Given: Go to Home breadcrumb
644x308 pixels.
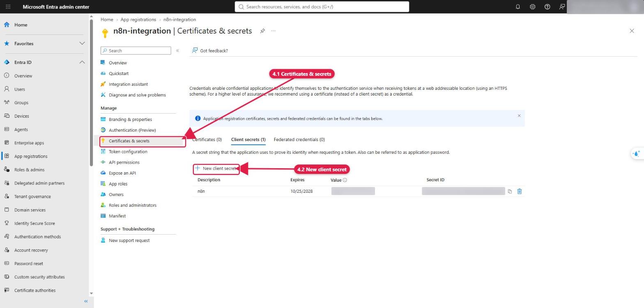Looking at the screenshot, I should 107,19.
